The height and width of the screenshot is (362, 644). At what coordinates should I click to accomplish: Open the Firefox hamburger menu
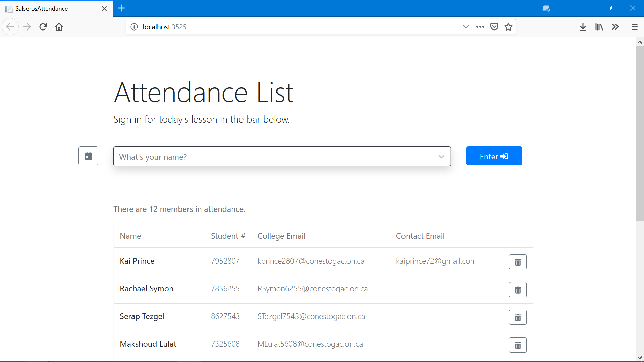pos(634,27)
